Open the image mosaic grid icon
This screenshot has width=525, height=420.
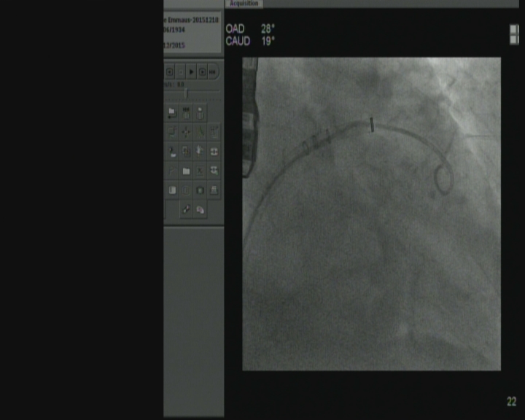(x=186, y=113)
